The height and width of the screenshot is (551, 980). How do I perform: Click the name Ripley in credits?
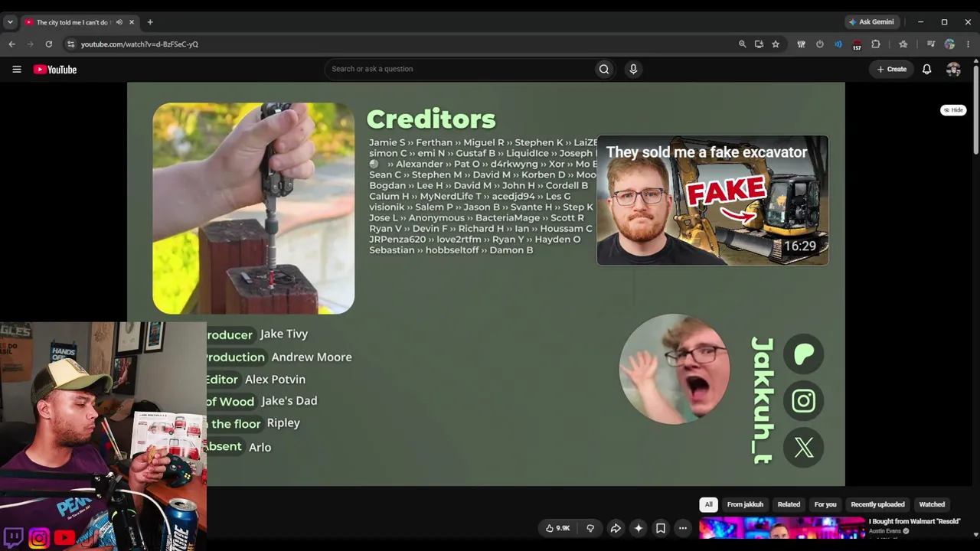[283, 423]
